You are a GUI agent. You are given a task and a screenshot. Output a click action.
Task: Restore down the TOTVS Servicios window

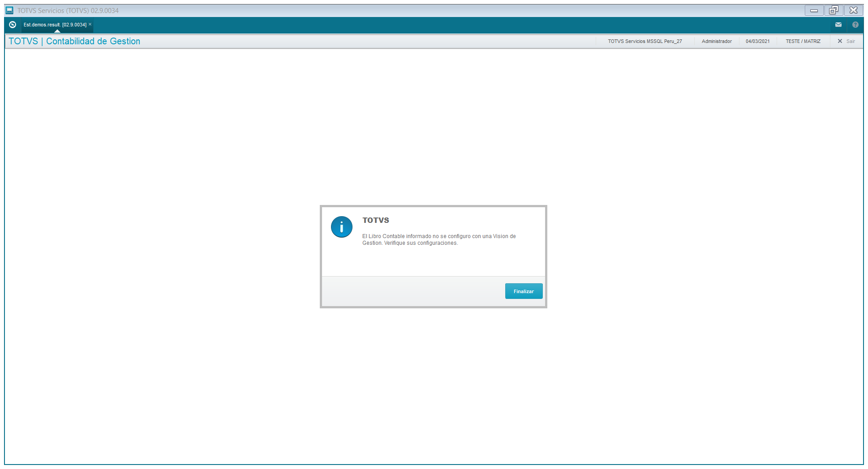(x=834, y=10)
